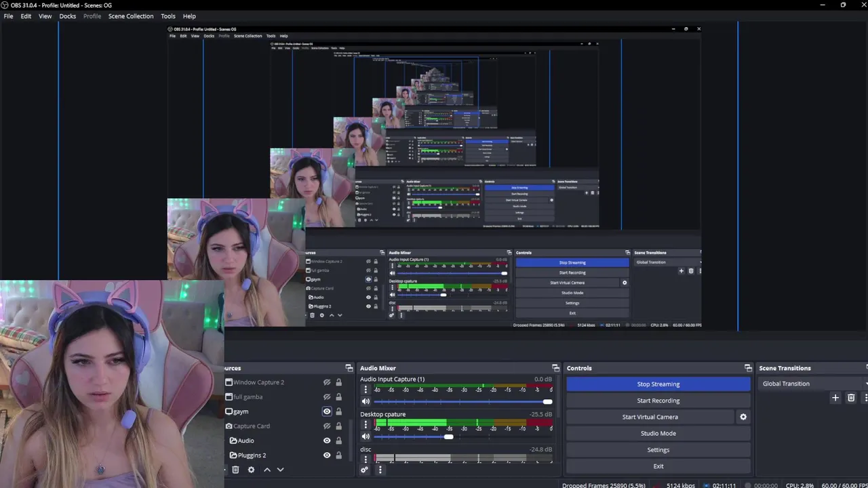Click Stop Streaming button
The width and height of the screenshot is (868, 488).
click(x=658, y=384)
